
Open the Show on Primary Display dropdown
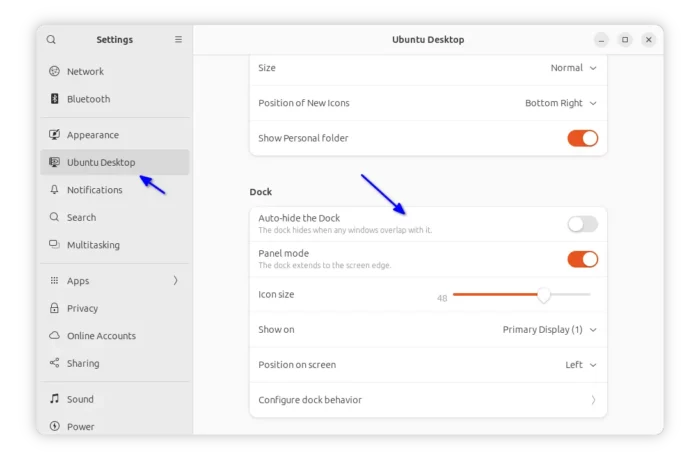tap(550, 330)
